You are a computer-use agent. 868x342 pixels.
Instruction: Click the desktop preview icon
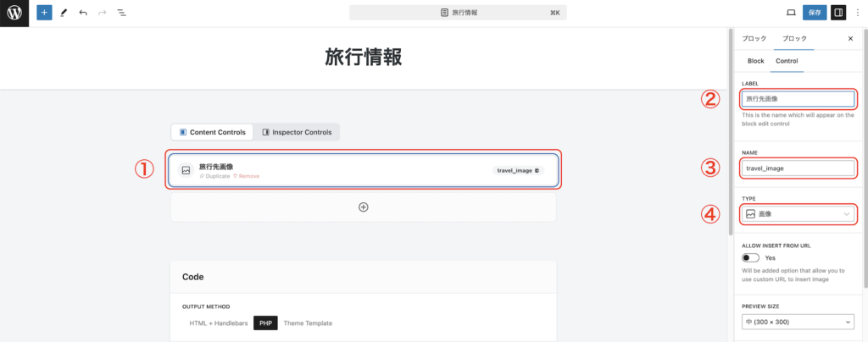pyautogui.click(x=791, y=14)
